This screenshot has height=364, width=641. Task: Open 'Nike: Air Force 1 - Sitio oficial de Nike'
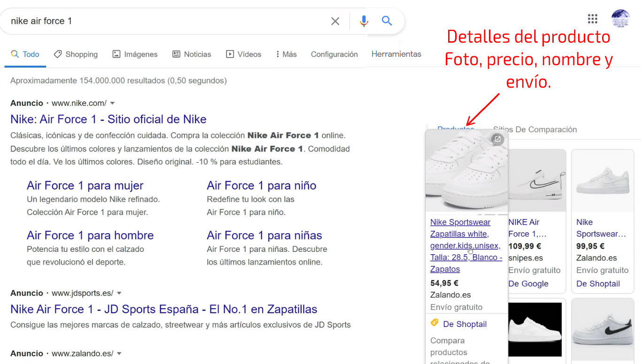108,119
